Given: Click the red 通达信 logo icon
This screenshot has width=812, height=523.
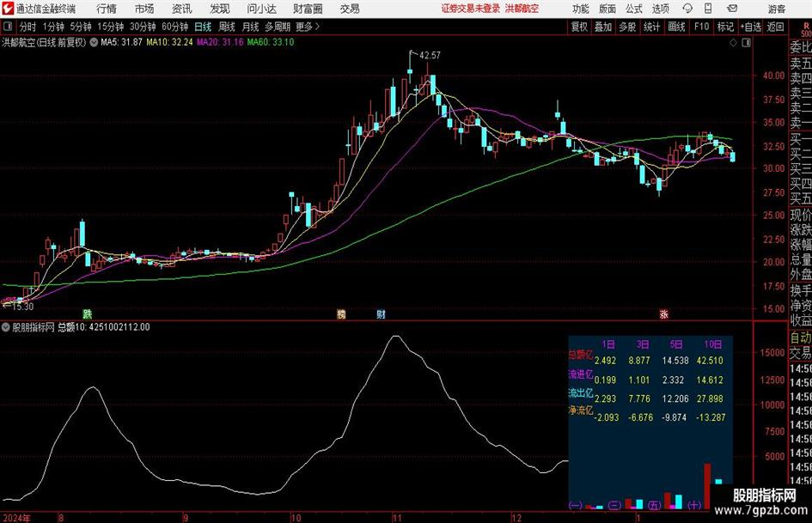Looking at the screenshot, I should pyautogui.click(x=7, y=9).
